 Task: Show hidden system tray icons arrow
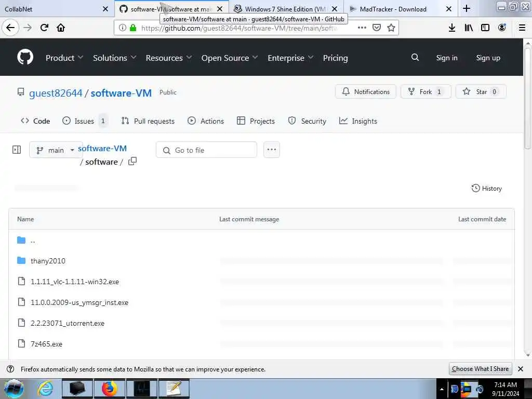point(442,389)
